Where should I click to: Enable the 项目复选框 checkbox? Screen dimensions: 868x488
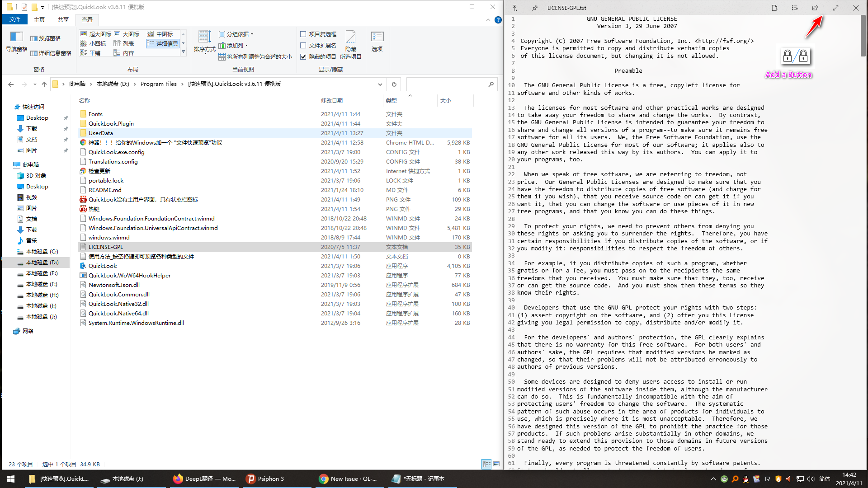[303, 34]
